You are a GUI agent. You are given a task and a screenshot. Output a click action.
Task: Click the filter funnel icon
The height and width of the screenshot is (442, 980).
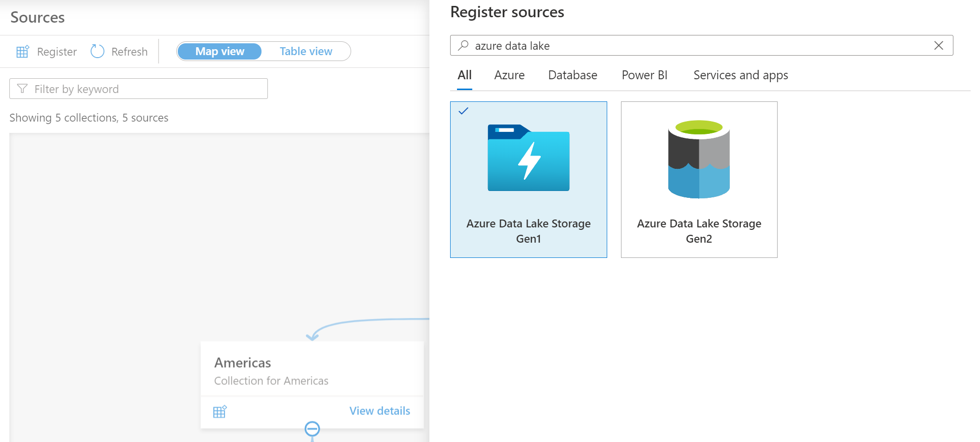(22, 89)
